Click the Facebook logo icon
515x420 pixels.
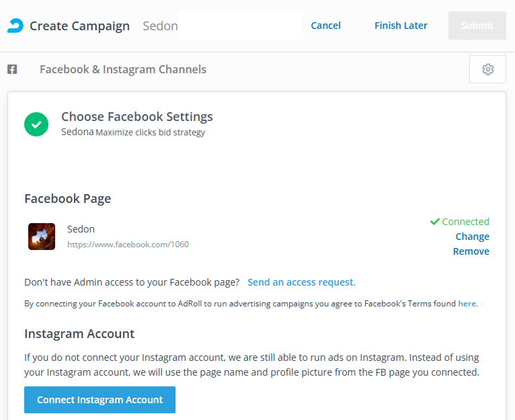pyautogui.click(x=12, y=69)
